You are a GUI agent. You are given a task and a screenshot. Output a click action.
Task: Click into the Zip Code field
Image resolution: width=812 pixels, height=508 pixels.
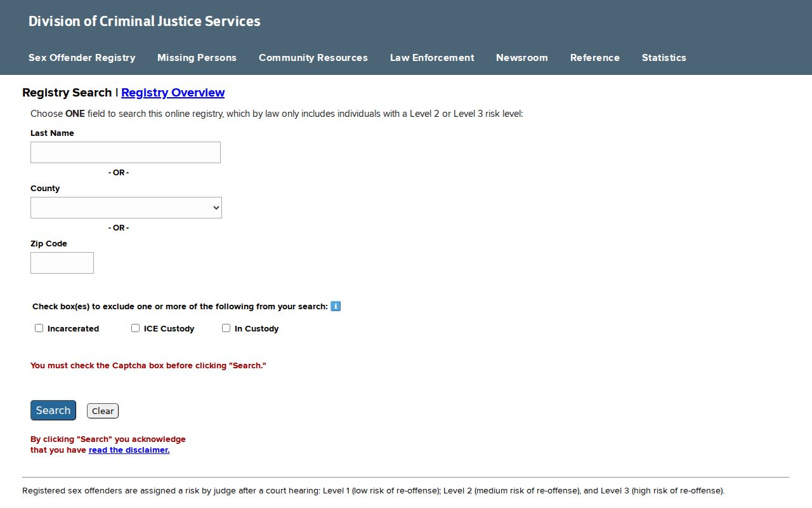(62, 263)
